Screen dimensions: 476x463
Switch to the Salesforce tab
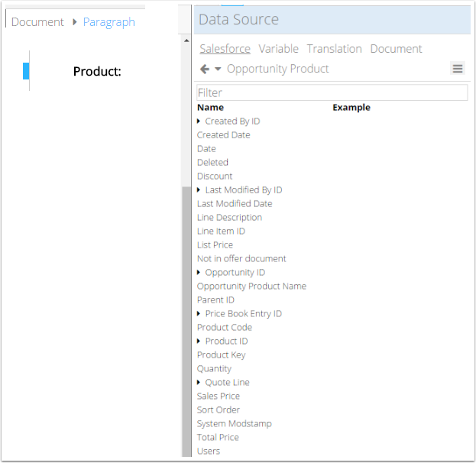pos(225,49)
